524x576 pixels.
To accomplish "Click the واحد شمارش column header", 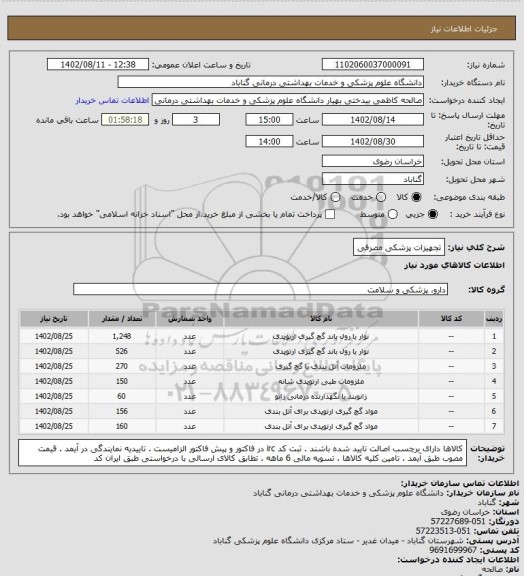I will click(190, 319).
